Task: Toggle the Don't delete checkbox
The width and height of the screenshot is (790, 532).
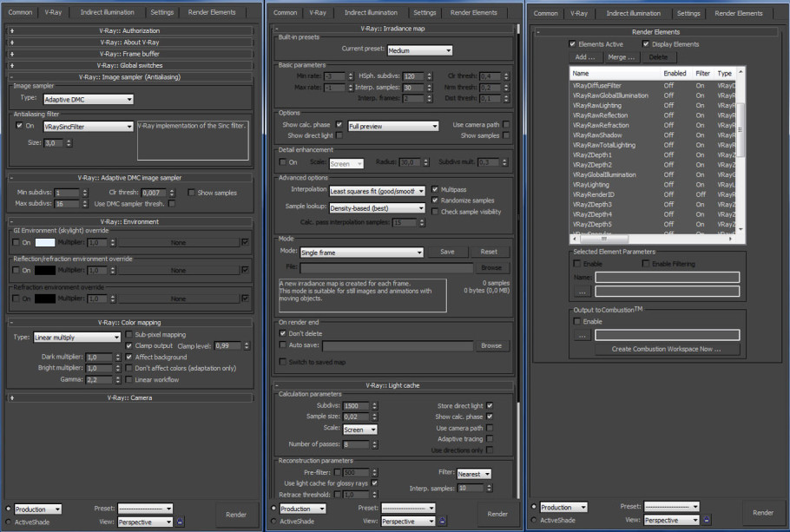Action: click(x=283, y=333)
